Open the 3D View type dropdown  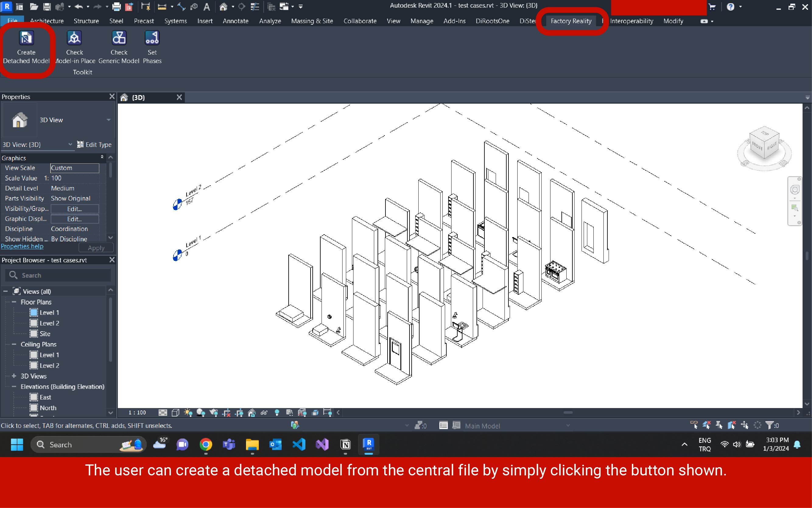[108, 120]
